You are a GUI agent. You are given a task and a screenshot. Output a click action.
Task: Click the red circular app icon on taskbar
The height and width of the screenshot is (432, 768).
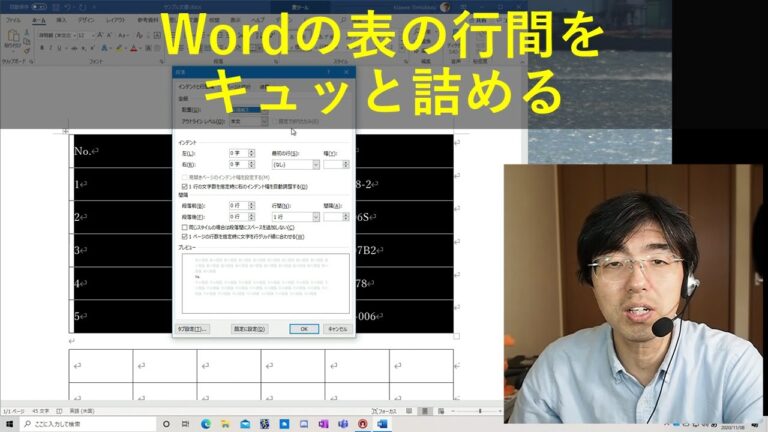(x=362, y=424)
